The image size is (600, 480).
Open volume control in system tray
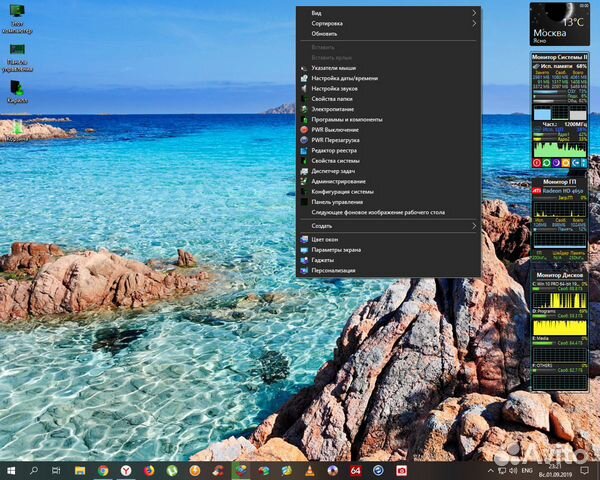tap(513, 470)
